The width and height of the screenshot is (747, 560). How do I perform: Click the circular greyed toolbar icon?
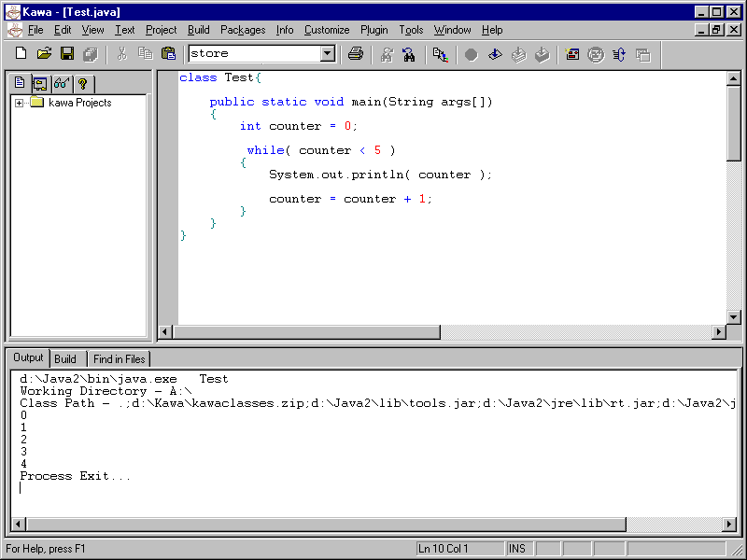596,55
